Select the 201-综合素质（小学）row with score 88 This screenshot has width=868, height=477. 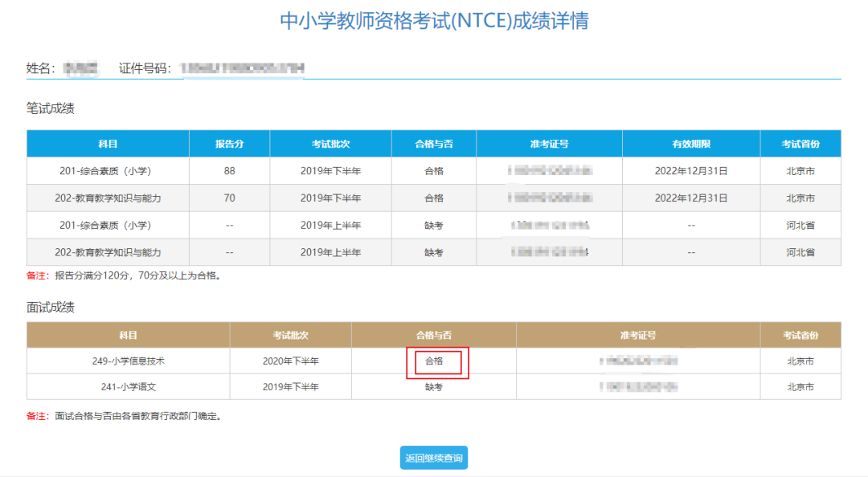[x=107, y=170]
